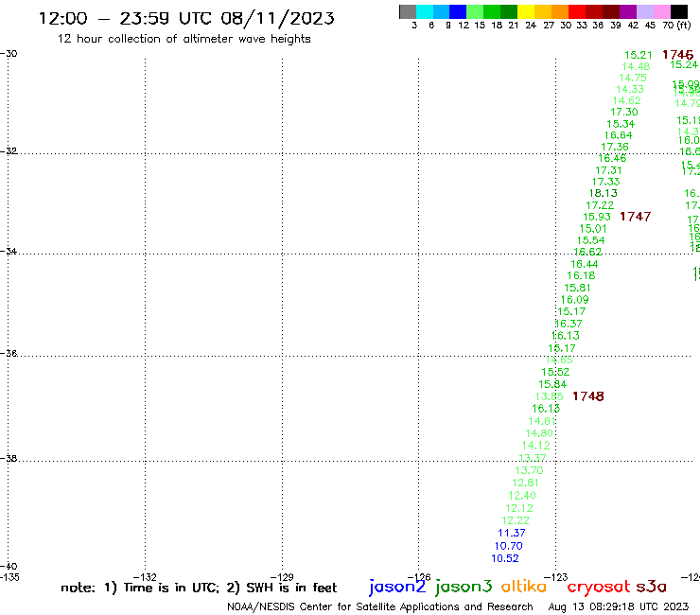The height and width of the screenshot is (615, 700).
Task: Click the latitude axis label '-36'
Action: 9,353
